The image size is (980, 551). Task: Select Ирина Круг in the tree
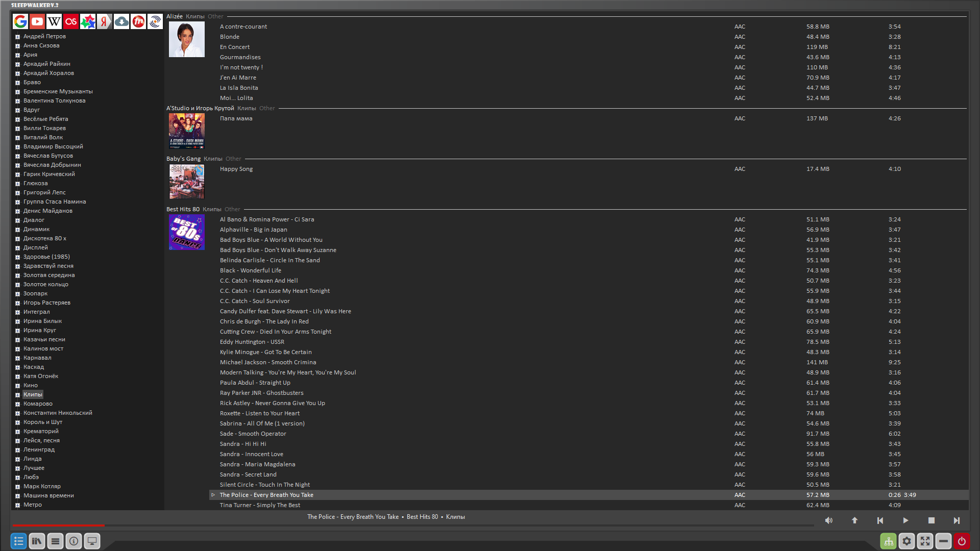tap(40, 330)
